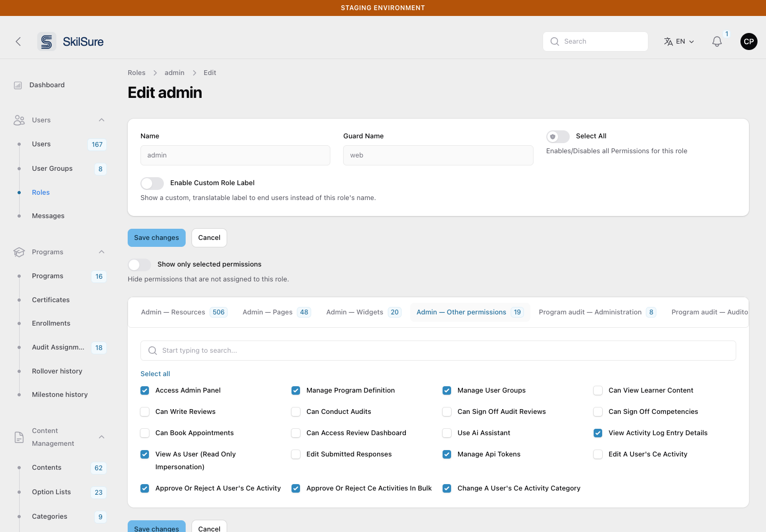Uncheck Manage Api Tokens checkbox

coord(447,454)
